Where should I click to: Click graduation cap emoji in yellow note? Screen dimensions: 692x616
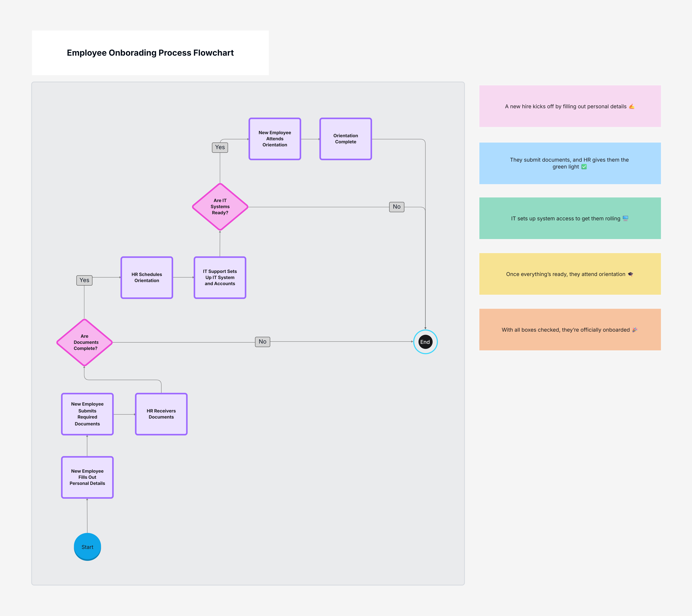point(630,274)
